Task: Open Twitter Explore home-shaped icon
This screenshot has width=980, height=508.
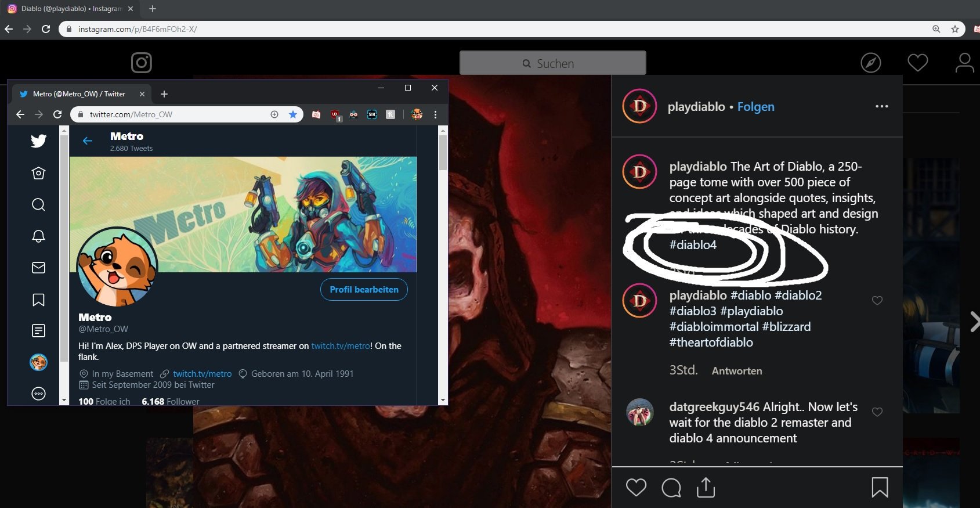Action: 38,173
